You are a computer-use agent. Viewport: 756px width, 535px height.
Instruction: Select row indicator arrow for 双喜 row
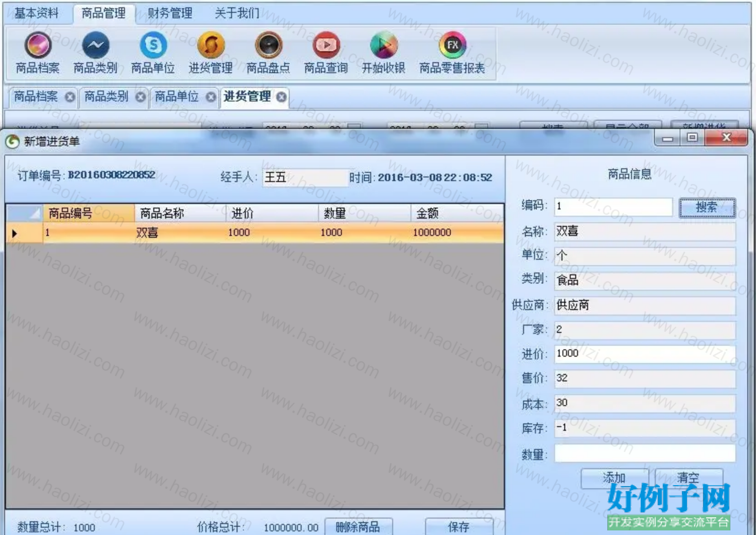point(24,233)
